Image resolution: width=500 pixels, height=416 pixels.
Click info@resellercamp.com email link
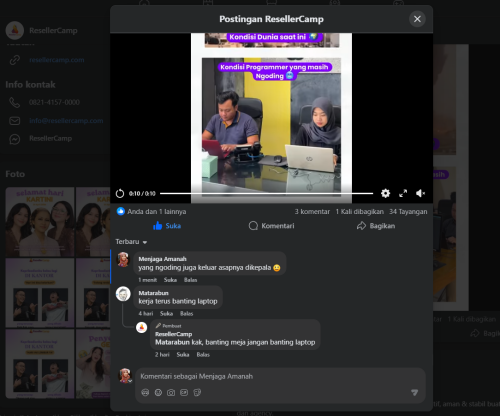66,121
